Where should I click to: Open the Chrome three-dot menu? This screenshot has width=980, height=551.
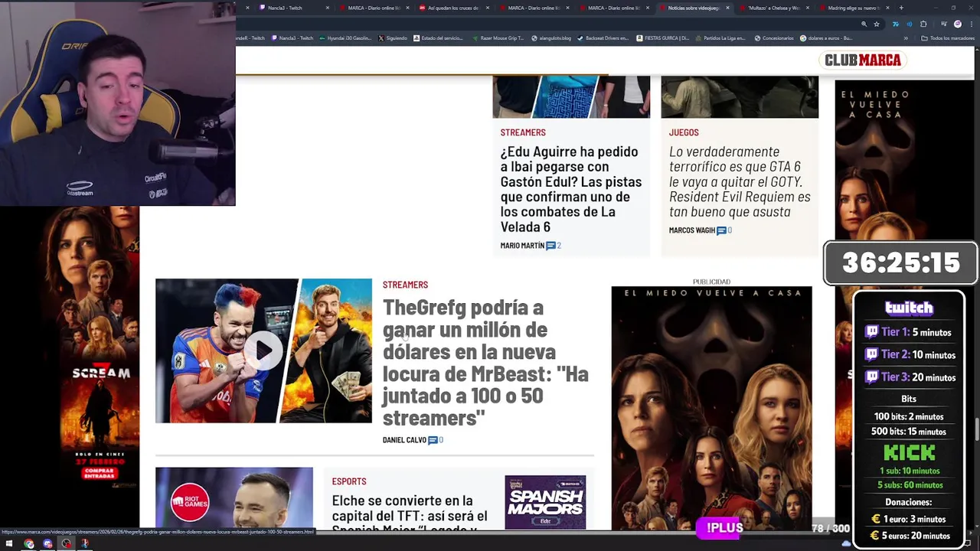970,24
